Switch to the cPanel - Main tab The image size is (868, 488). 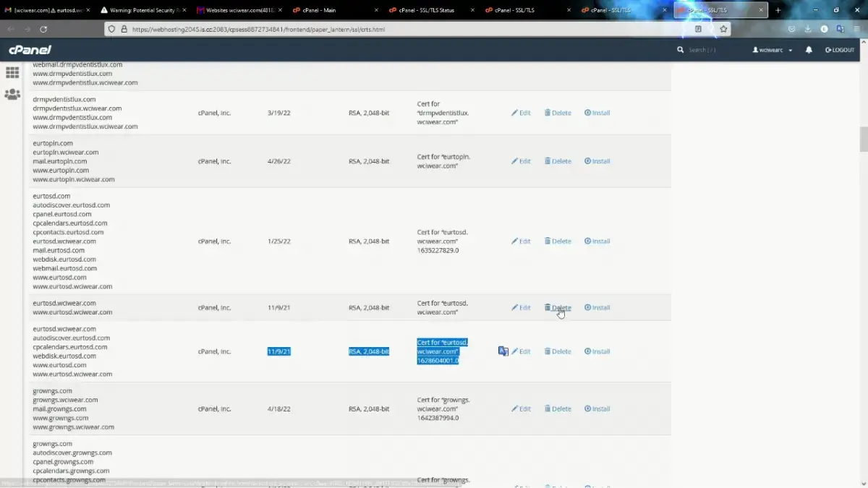click(335, 10)
